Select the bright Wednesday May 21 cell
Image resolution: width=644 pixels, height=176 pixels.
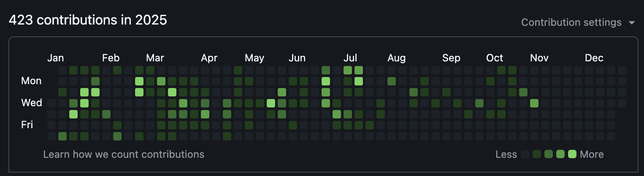(x=271, y=103)
